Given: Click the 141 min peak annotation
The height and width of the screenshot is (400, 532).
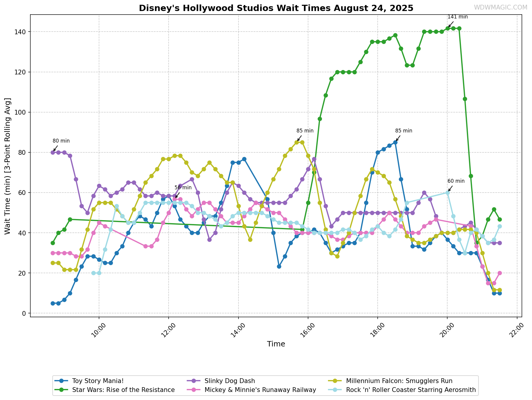Looking at the screenshot, I should (458, 17).
